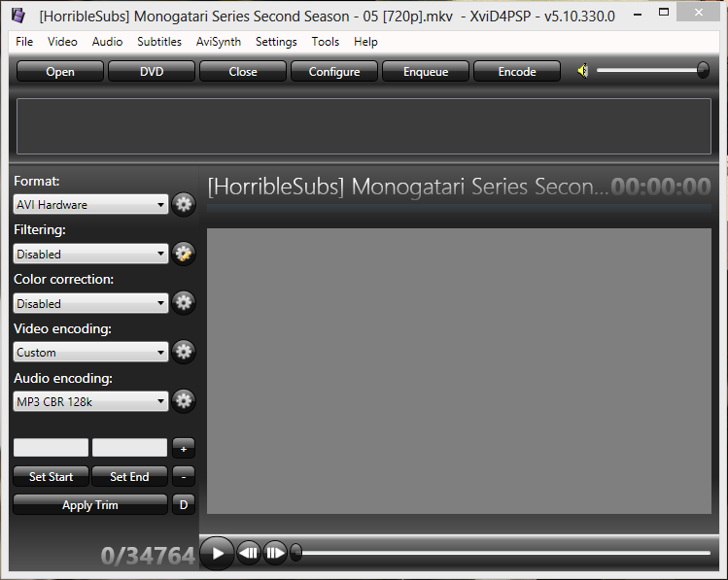Image resolution: width=728 pixels, height=580 pixels.
Task: Expand the Format dropdown showing AVI Hardware
Action: pos(90,205)
